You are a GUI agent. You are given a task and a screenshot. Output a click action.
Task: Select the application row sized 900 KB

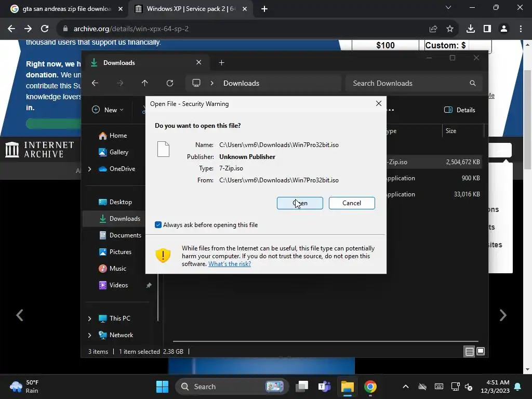coord(433,178)
